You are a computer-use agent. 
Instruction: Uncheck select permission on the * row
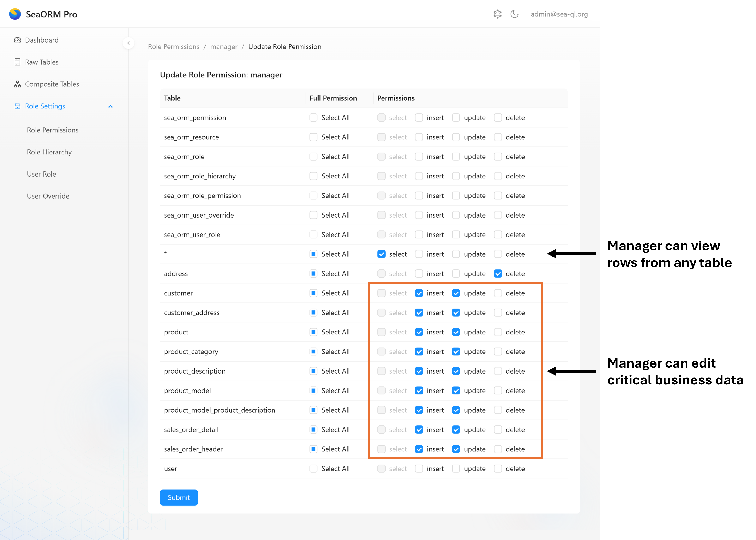pos(381,254)
